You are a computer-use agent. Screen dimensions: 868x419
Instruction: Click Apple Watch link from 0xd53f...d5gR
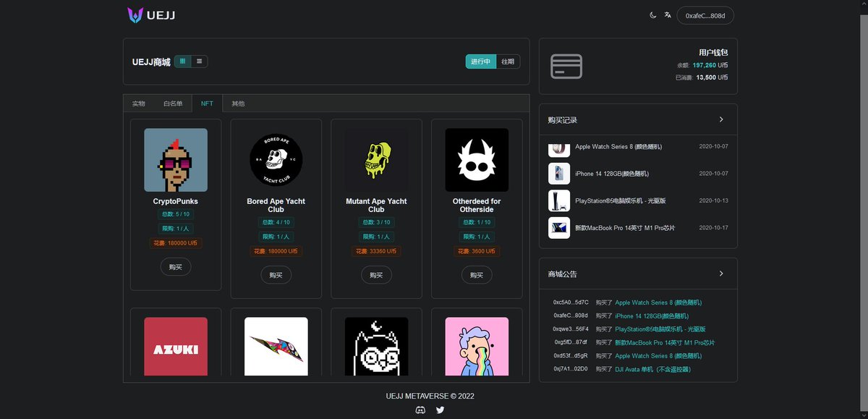pyautogui.click(x=658, y=356)
